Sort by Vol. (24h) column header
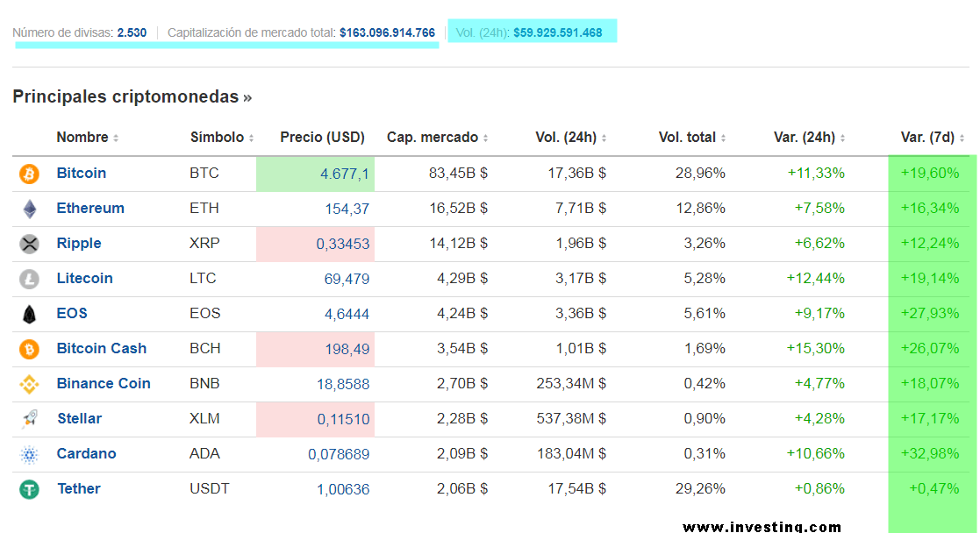This screenshot has width=980, height=533. coord(566,138)
